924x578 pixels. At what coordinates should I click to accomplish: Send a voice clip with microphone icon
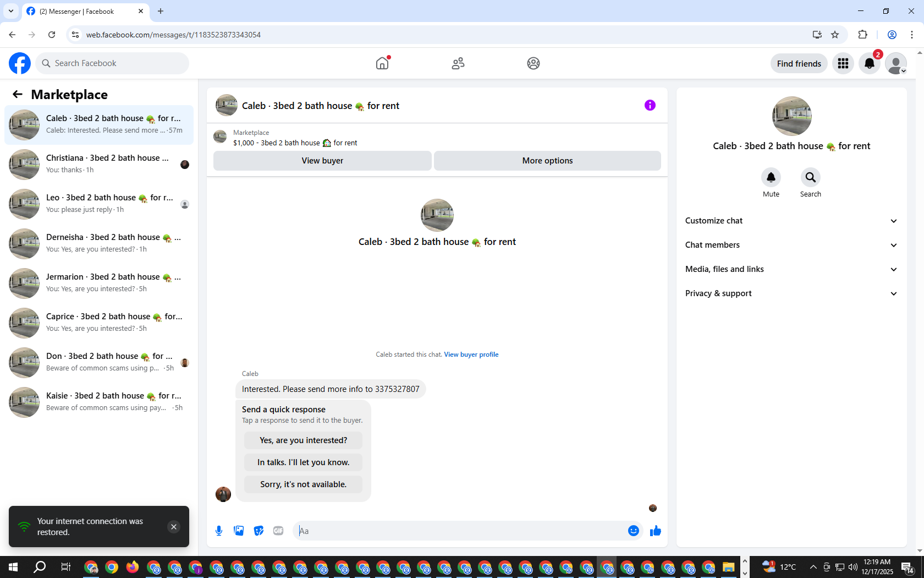[219, 531]
